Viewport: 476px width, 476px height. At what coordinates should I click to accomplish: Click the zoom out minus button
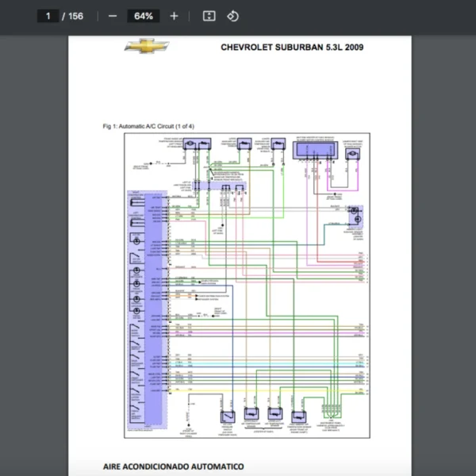coord(113,16)
